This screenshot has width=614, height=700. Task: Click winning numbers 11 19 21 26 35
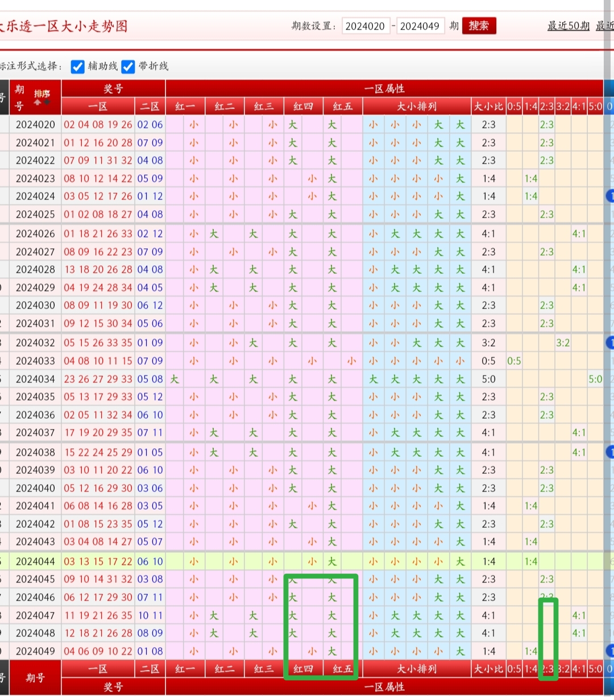point(98,615)
